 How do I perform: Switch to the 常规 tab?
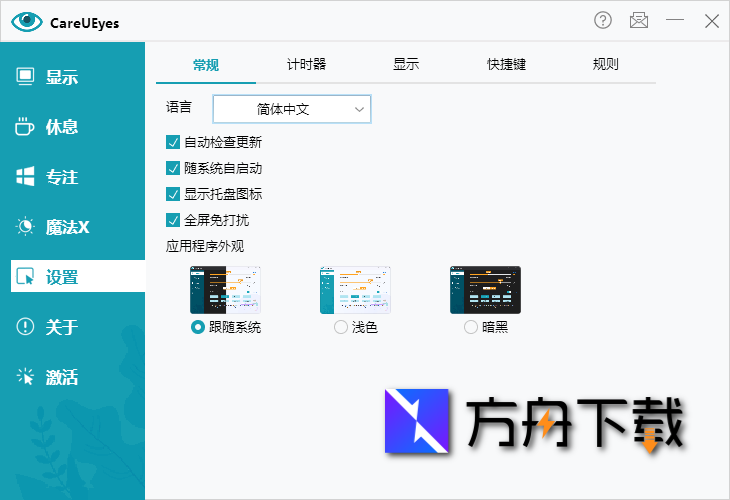pos(206,64)
